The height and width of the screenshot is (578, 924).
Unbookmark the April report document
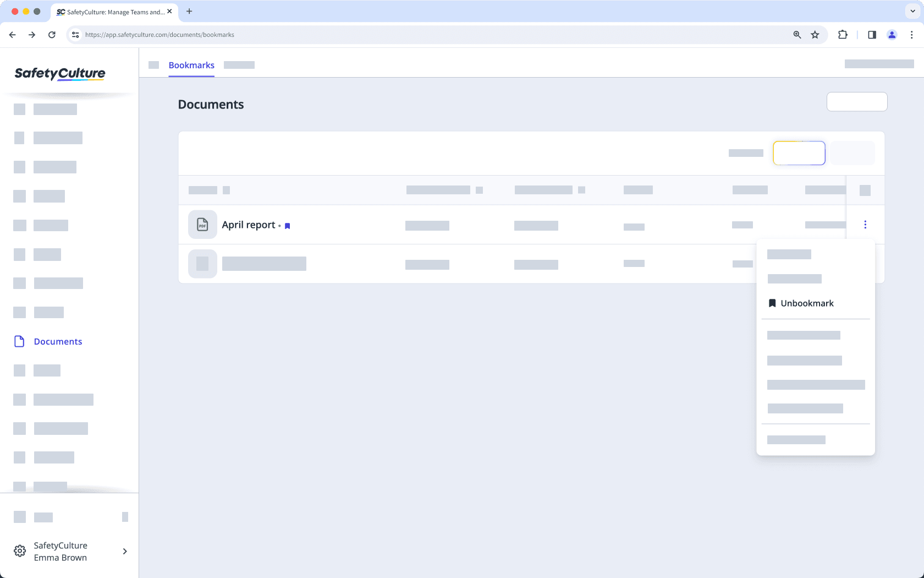806,303
